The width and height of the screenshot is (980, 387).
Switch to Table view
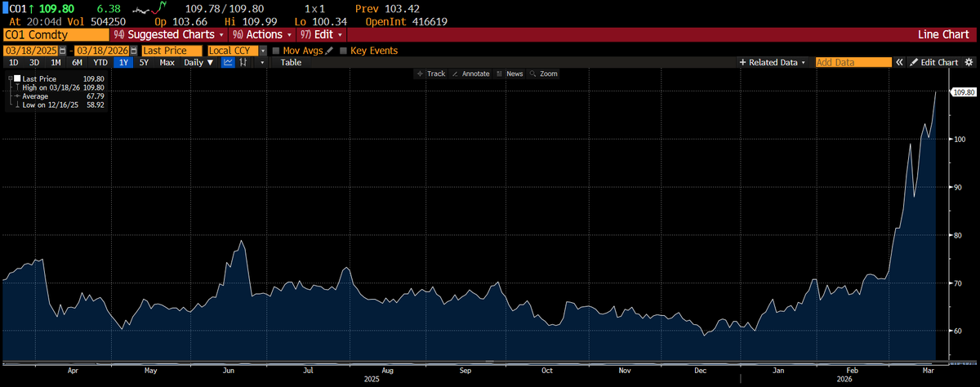click(x=291, y=62)
